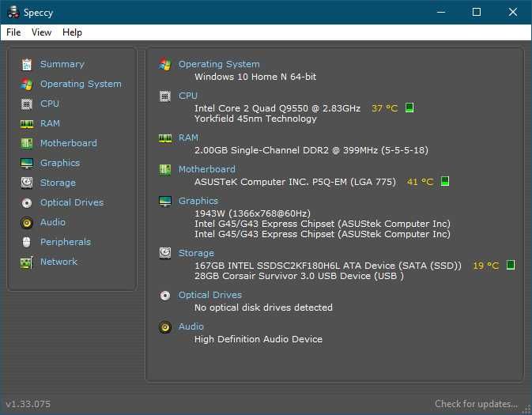Click the RAM stick icon in sidebar
Viewport: 532px width, 415px height.
(27, 123)
